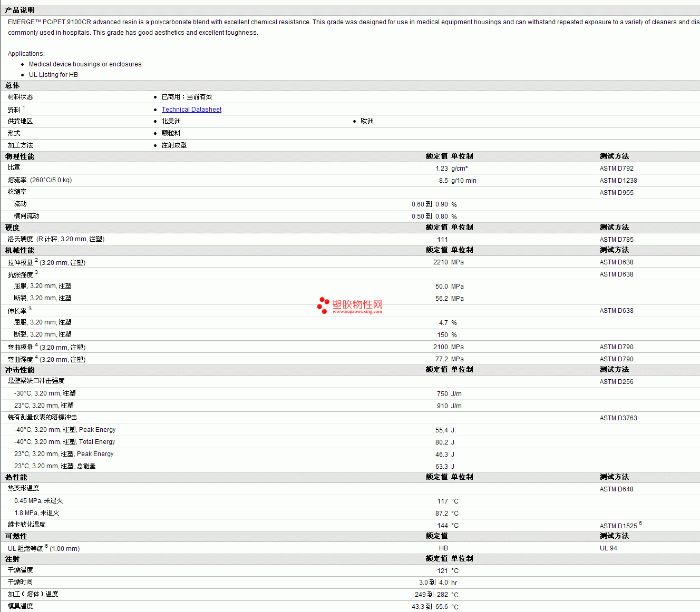Image resolution: width=700 pixels, height=612 pixels.
Task: Select the 材料状态 row label
Action: [x=20, y=97]
